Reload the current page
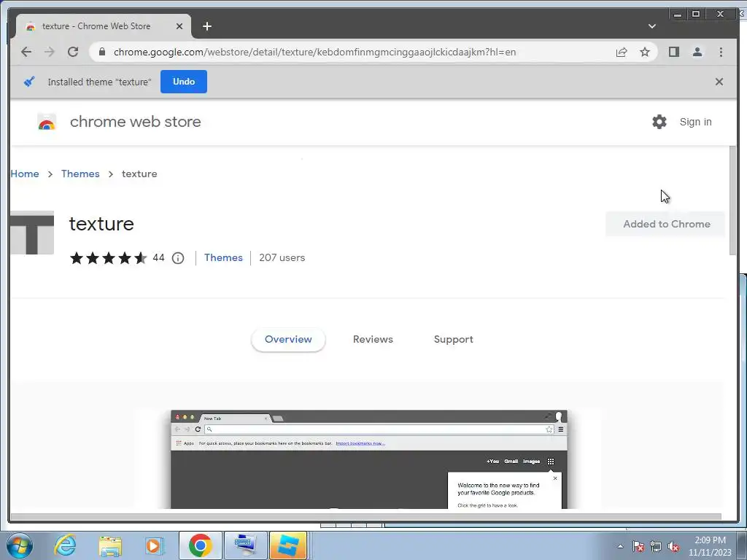This screenshot has width=747, height=560. click(73, 52)
